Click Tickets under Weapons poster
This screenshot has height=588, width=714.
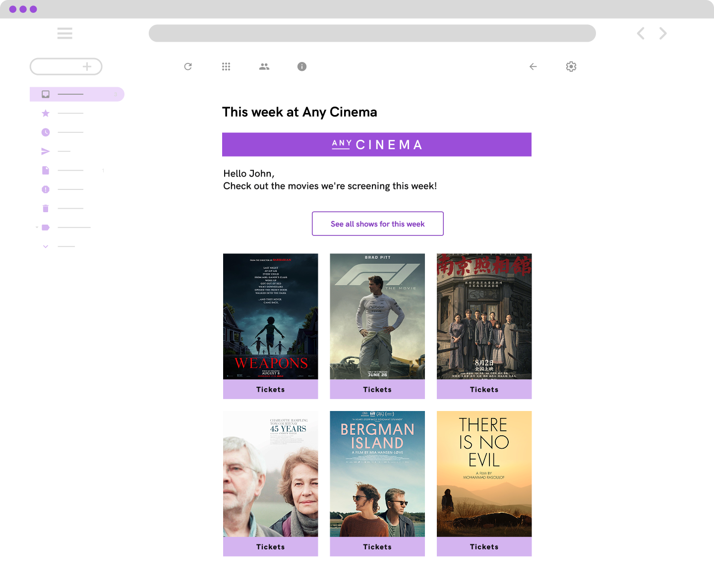pos(271,389)
